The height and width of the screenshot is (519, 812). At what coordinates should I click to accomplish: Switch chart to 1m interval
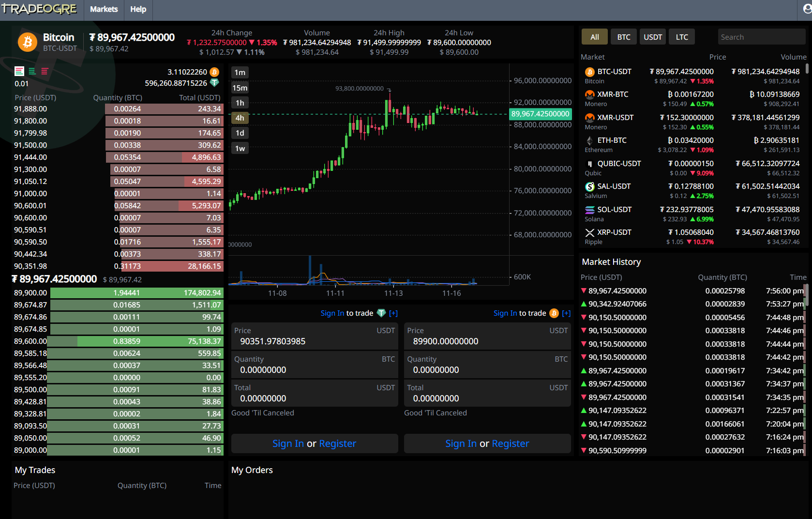(240, 73)
